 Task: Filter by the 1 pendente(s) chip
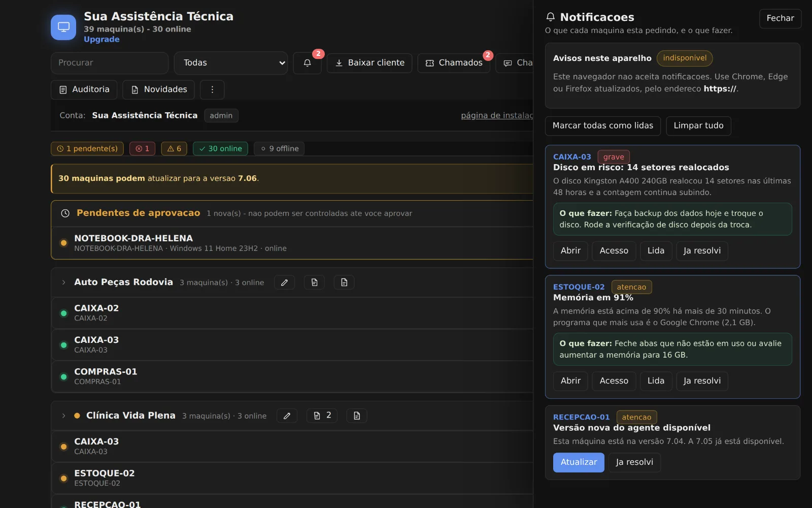(x=87, y=148)
